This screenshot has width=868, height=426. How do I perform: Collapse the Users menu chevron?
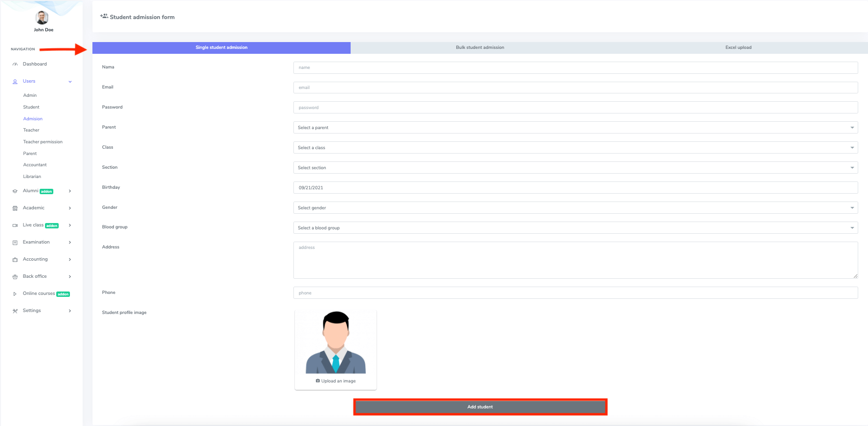[x=70, y=82]
